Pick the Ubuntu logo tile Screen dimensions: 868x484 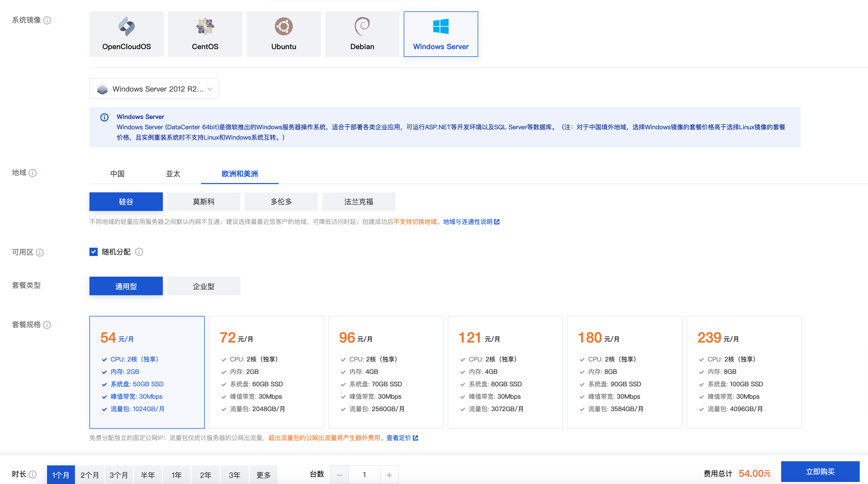283,34
